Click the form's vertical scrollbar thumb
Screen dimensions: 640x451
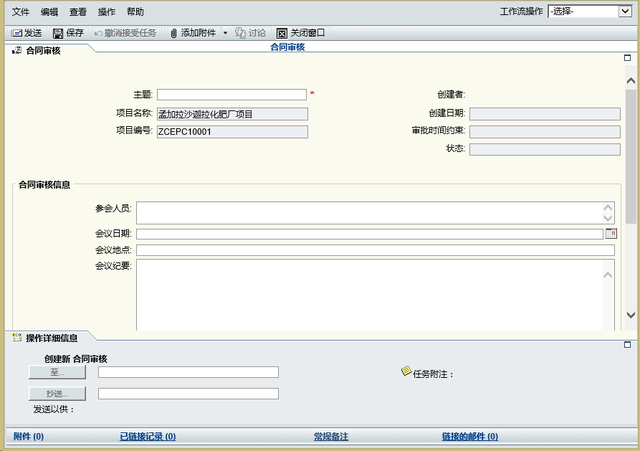(631, 156)
